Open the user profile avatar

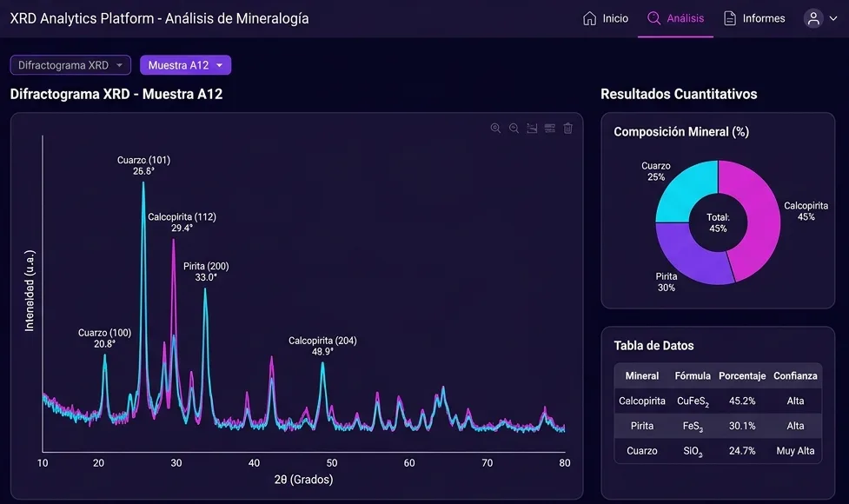tap(813, 18)
